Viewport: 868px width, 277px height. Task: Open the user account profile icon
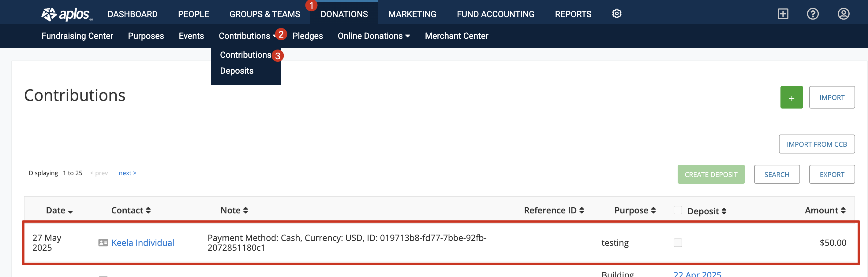click(844, 14)
